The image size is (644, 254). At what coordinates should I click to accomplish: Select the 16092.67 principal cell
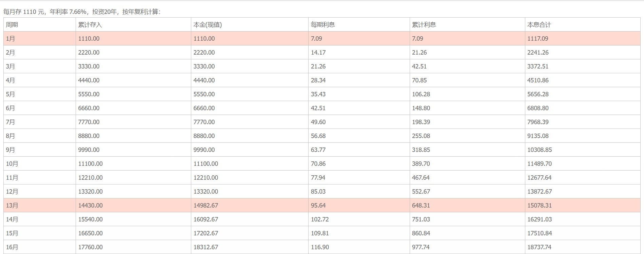click(x=250, y=219)
